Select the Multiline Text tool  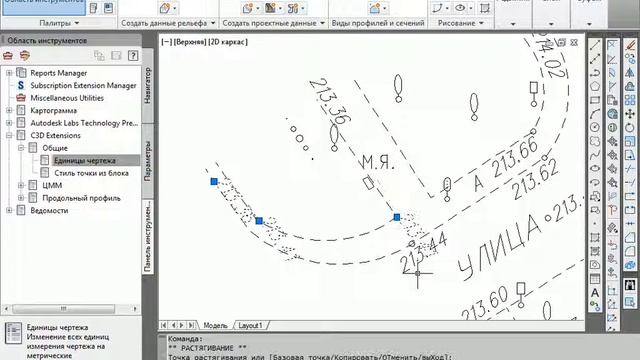coord(595,293)
